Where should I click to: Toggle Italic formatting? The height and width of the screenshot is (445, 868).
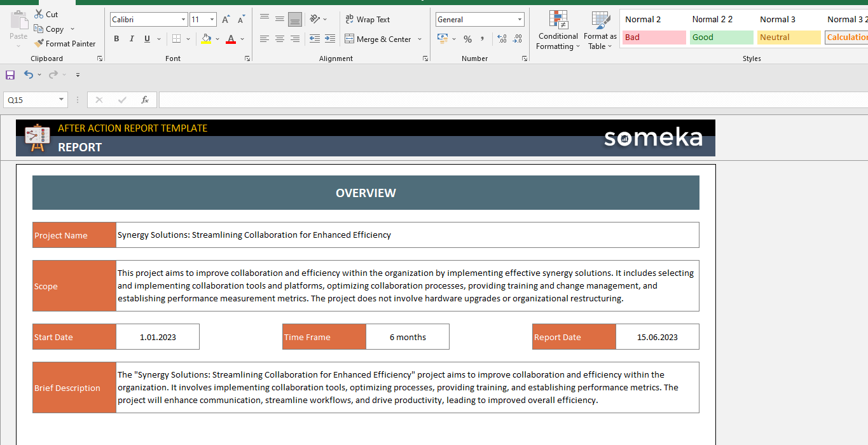click(x=132, y=39)
